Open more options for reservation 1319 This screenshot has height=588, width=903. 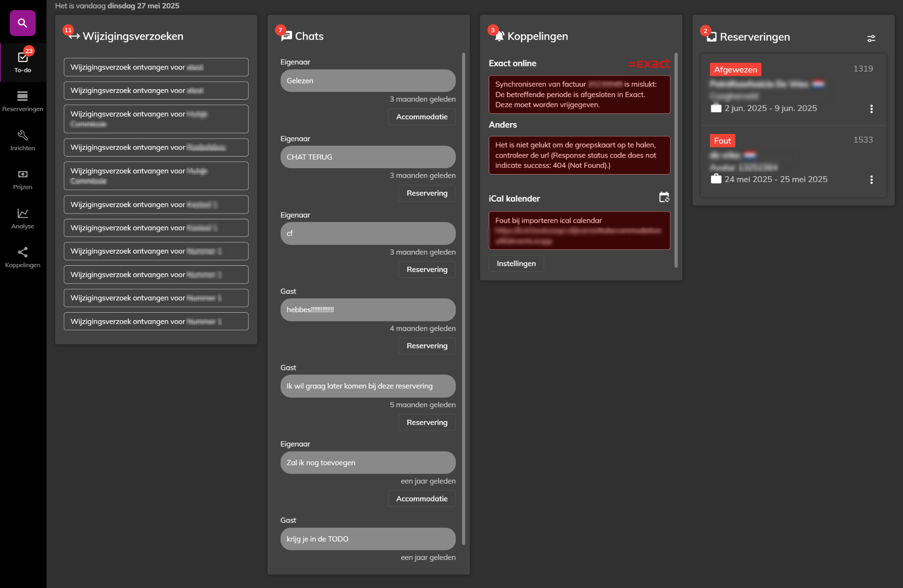[871, 109]
